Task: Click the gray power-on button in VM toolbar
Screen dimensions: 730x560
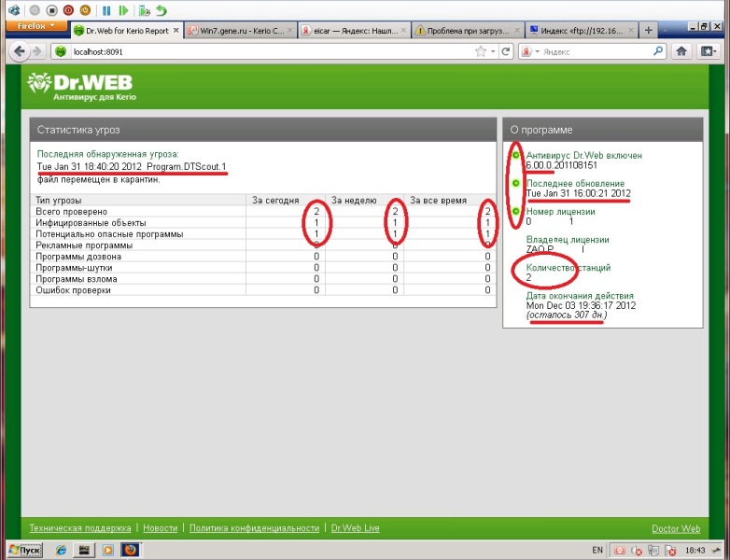Action: 35,9
